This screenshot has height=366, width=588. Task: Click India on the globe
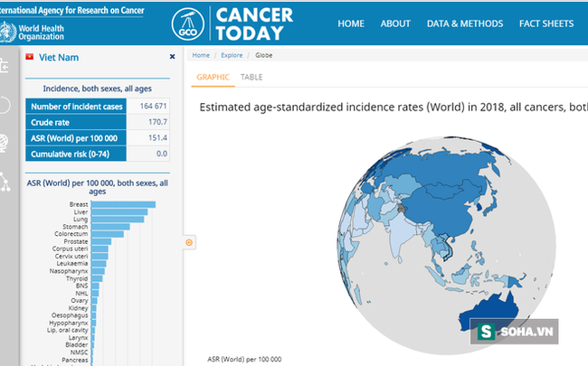403,234
